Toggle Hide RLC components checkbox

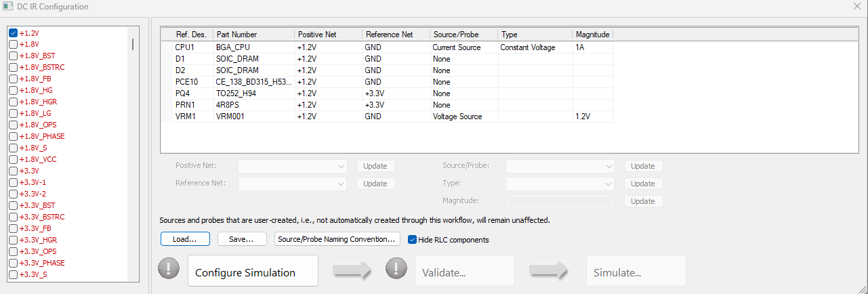point(413,240)
